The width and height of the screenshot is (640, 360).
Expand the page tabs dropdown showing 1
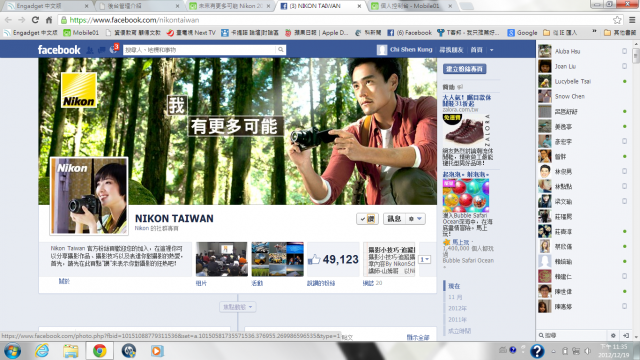coord(424,259)
